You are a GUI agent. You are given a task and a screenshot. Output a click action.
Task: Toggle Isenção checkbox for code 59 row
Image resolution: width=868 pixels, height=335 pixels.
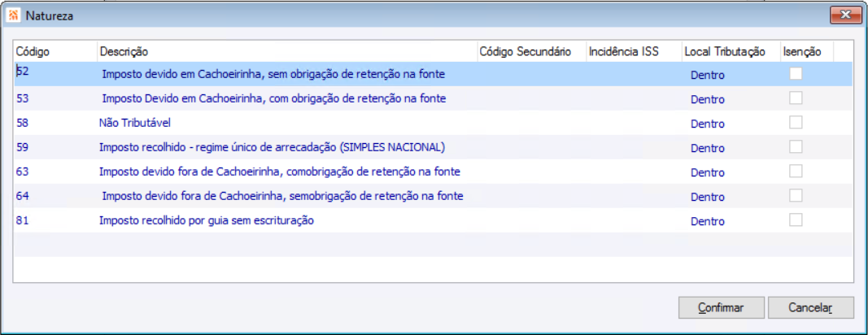[796, 147]
